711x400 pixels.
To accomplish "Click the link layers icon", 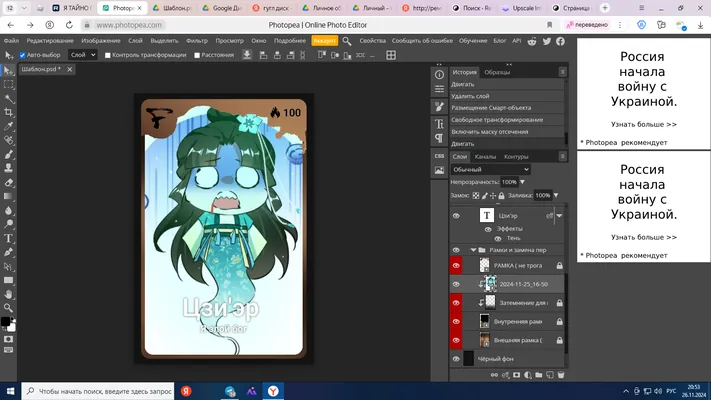I will [x=494, y=375].
